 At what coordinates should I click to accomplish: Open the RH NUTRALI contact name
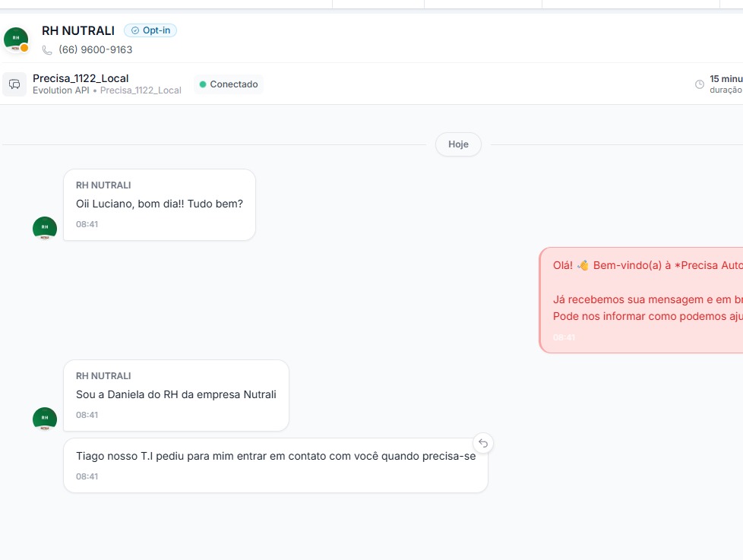tap(78, 30)
